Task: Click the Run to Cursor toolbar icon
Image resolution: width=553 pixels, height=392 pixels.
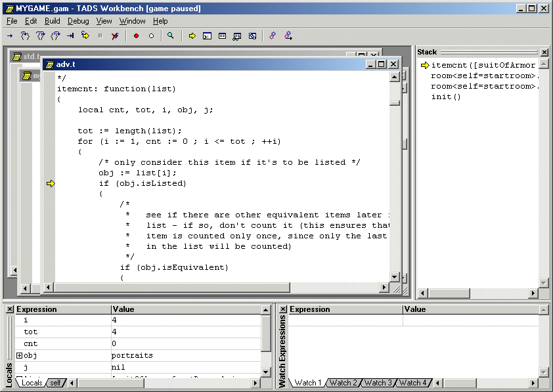Action: (70, 36)
